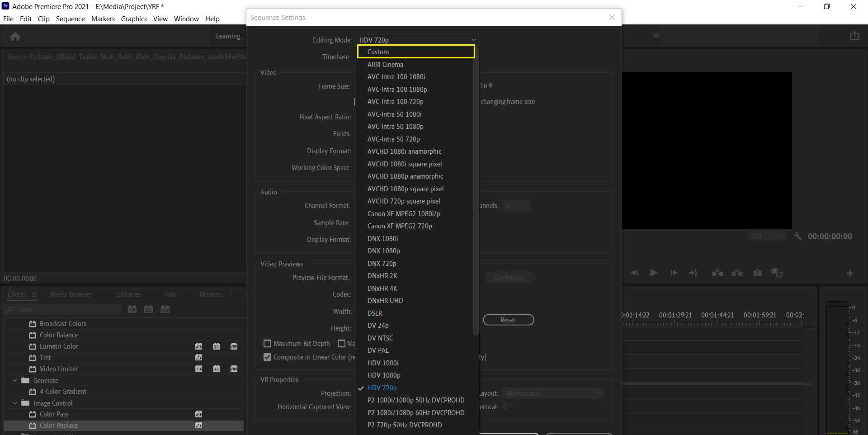Open the Sequence menu

point(70,19)
